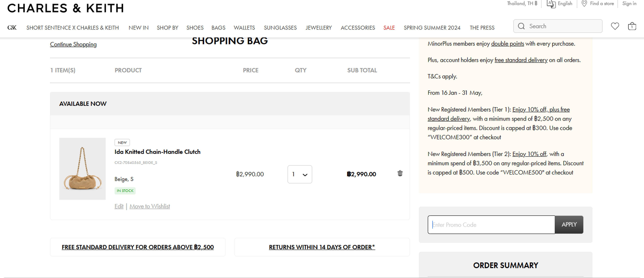
Task: Click Edit link under product
Action: tap(119, 206)
